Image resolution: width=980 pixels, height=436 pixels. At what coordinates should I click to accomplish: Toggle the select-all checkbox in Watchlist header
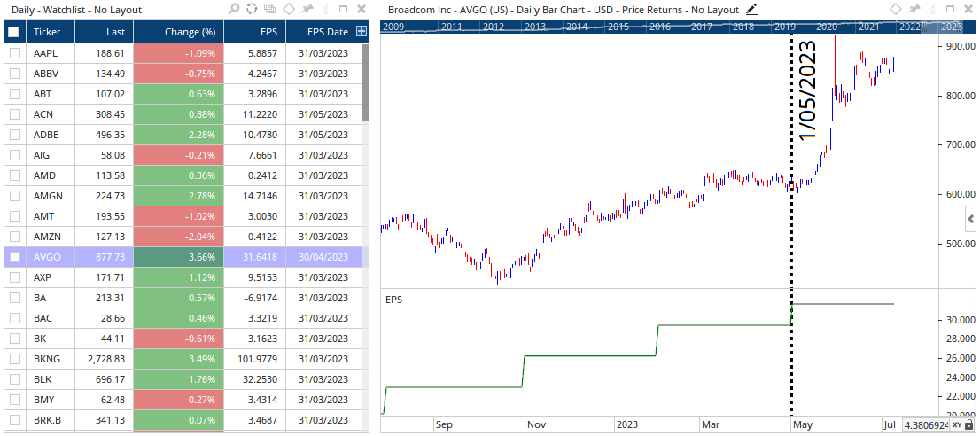point(14,32)
